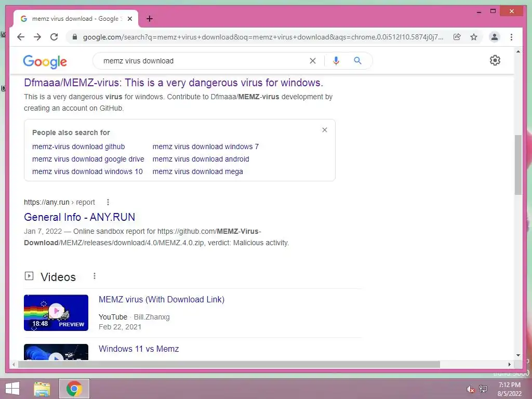
Task: Click the network tray icon
Action: pos(483,389)
